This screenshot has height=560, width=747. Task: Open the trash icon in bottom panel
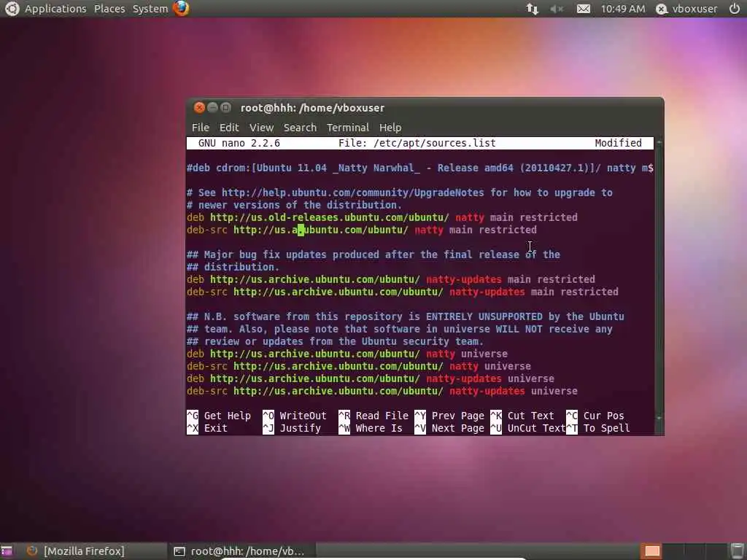pos(737,551)
